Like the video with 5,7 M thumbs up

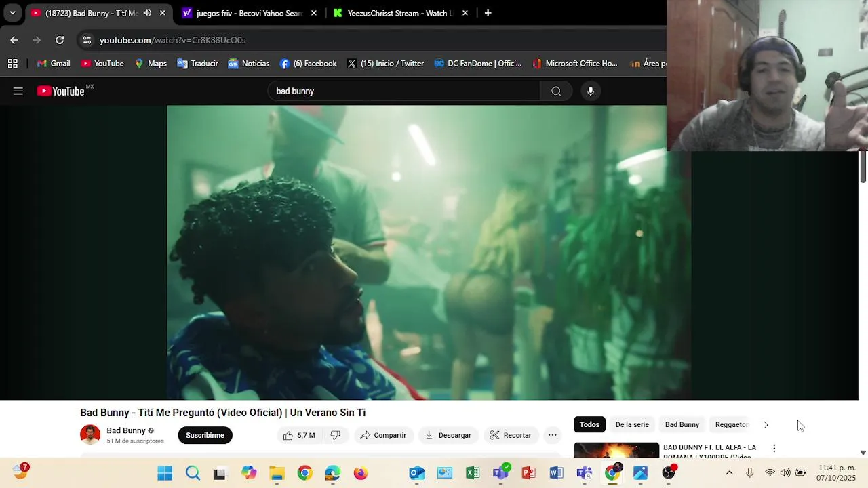tap(299, 435)
